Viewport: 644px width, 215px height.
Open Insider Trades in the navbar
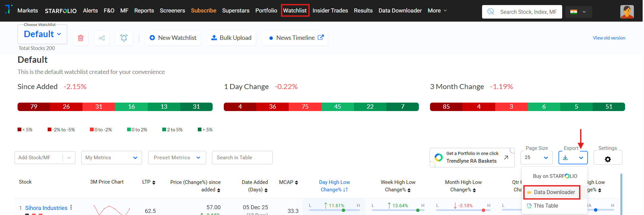tap(330, 10)
